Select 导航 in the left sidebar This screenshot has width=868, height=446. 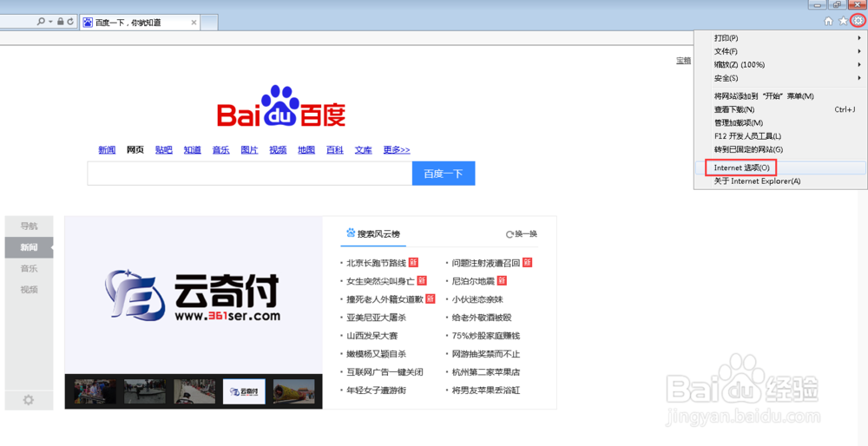(x=29, y=226)
